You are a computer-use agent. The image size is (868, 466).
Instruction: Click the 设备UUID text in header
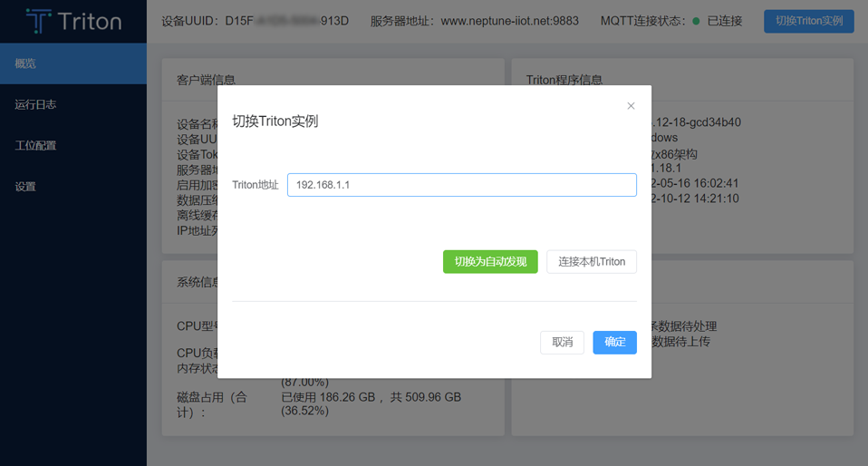[256, 21]
